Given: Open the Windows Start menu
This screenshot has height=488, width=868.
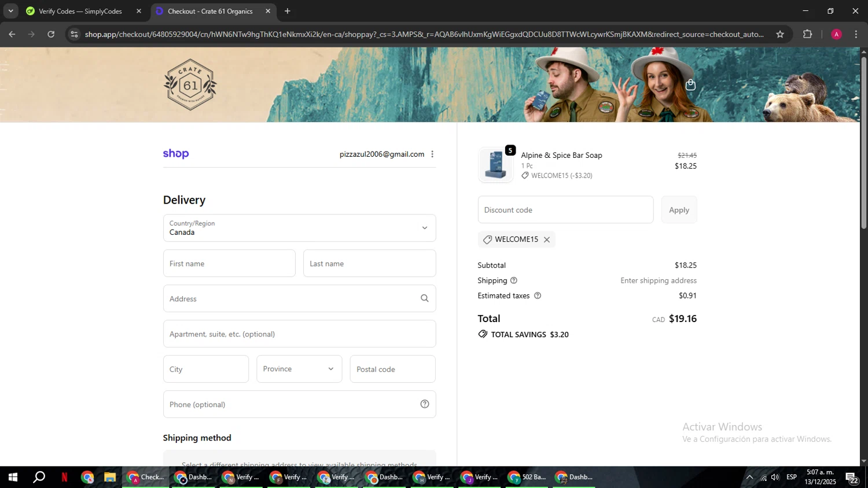Looking at the screenshot, I should 13,477.
